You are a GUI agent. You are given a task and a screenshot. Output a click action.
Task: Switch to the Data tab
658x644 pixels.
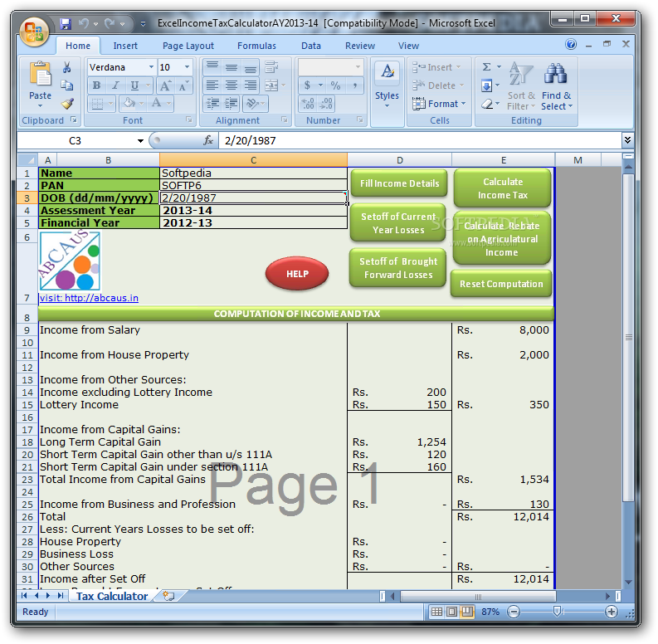[x=311, y=46]
